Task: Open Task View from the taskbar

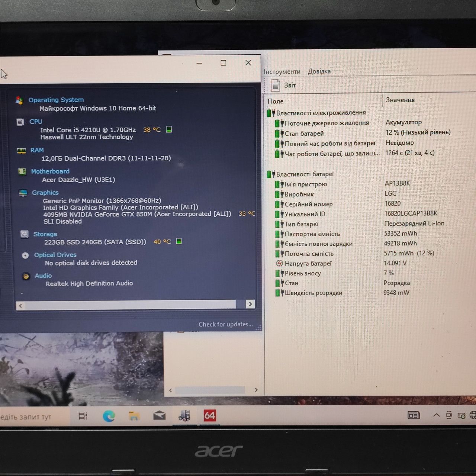Action: point(83,416)
